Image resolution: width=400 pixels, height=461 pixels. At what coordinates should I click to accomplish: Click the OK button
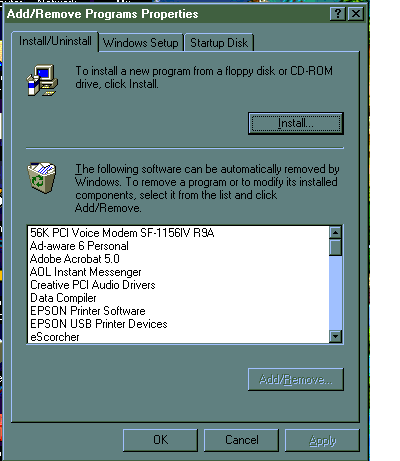tap(160, 440)
